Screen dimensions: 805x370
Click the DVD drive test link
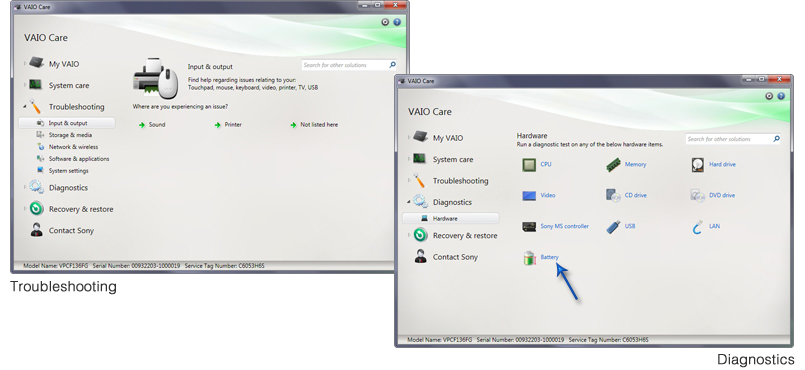click(722, 195)
